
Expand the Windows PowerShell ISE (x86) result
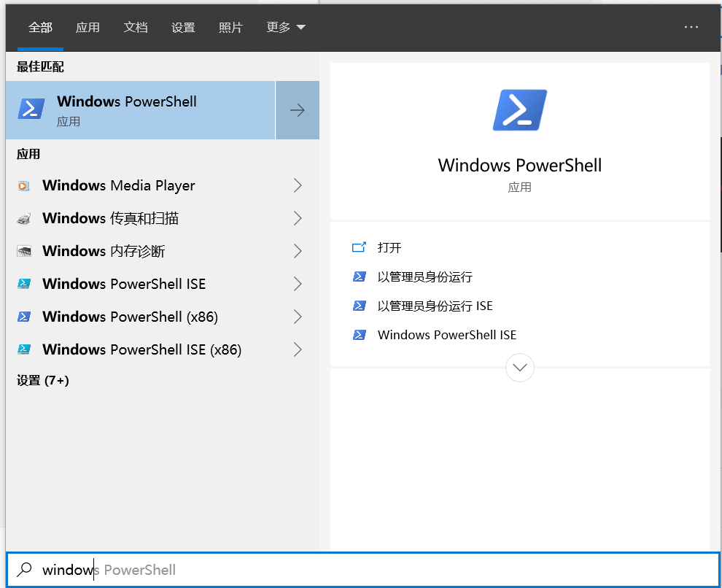[298, 349]
